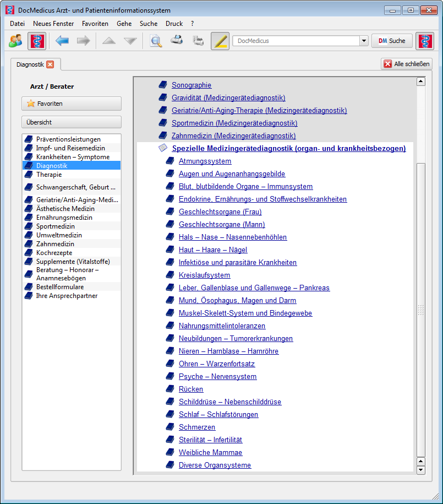Toggle the yellow highlighter pencil tool
The height and width of the screenshot is (504, 443).
(220, 41)
